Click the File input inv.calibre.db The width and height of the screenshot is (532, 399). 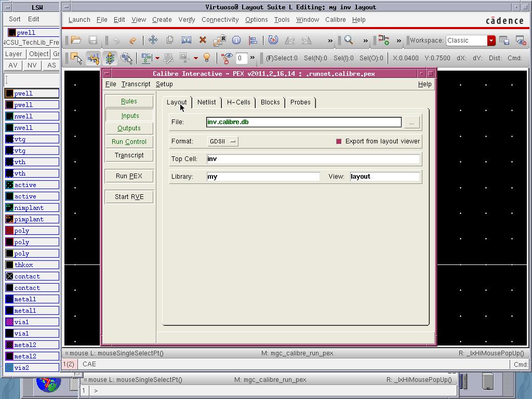coord(303,122)
